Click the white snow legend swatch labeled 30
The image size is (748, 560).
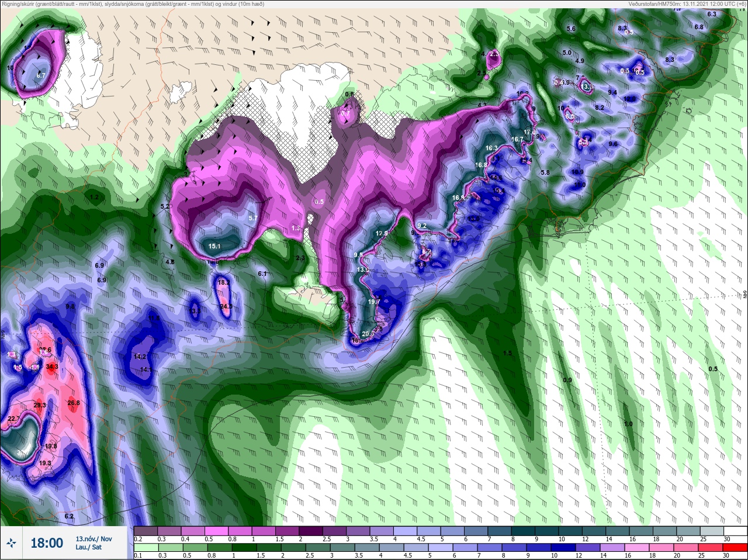click(x=735, y=531)
